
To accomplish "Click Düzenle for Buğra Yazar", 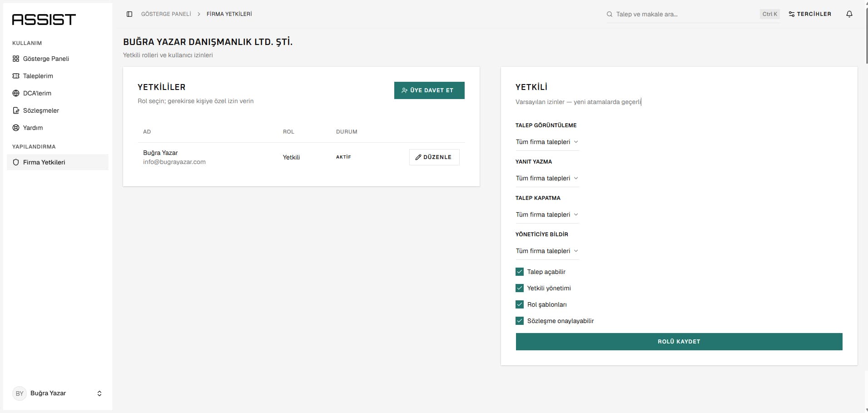I will (434, 157).
